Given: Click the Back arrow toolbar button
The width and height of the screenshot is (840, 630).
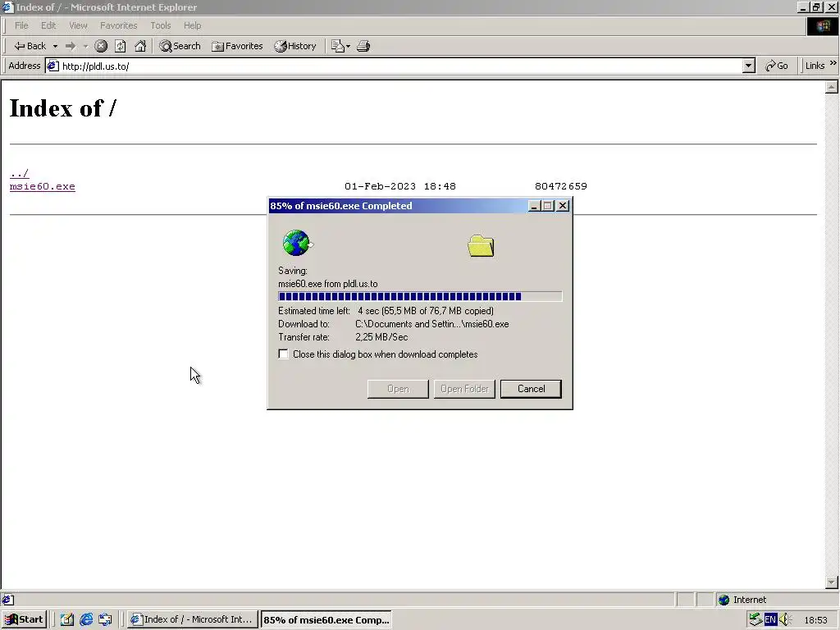Looking at the screenshot, I should (x=30, y=46).
